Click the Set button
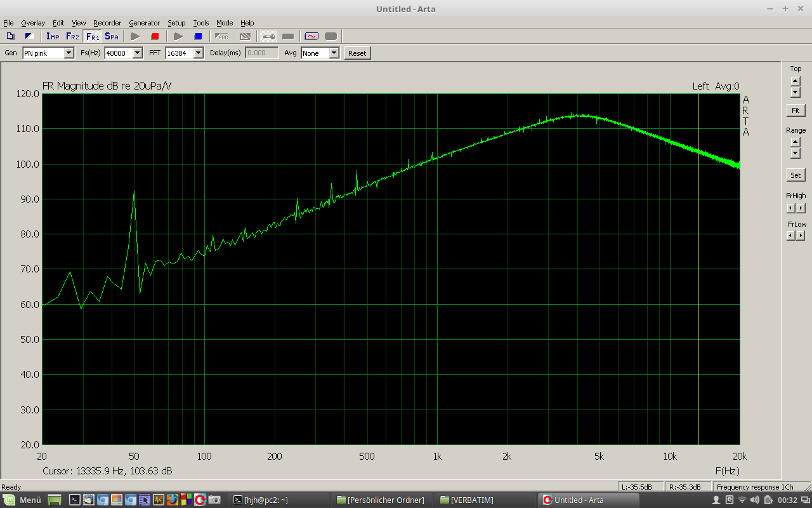The image size is (812, 508). tap(796, 175)
